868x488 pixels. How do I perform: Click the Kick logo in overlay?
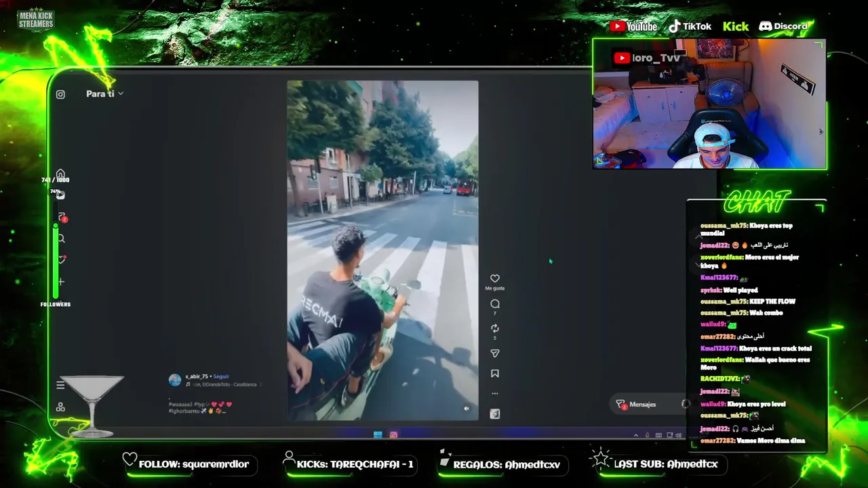coord(736,26)
